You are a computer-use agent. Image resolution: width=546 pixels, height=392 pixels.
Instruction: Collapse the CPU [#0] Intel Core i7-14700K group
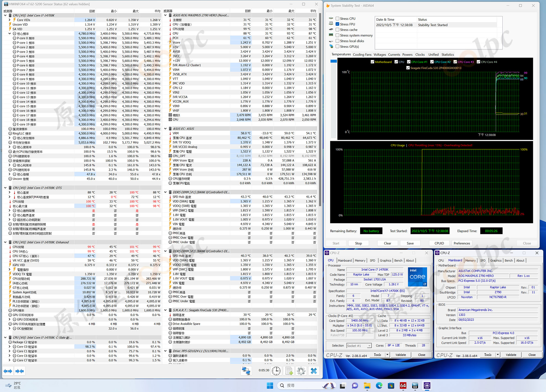[x=5, y=16]
